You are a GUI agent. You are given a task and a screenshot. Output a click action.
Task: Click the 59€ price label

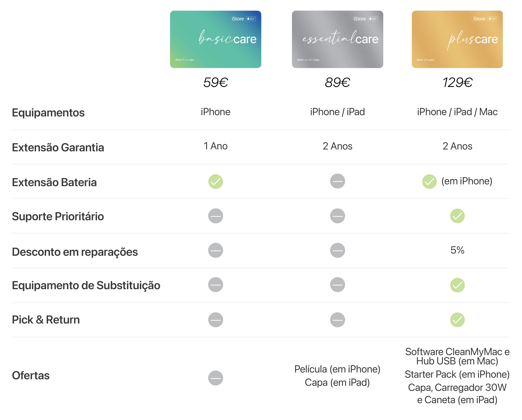coord(215,82)
